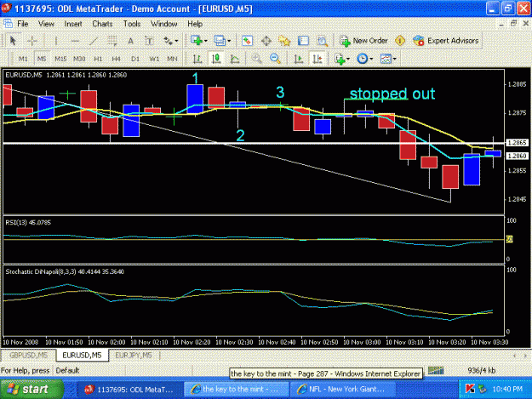Screen dimensions: 532x399
Task: Switch to D1 timeframe
Action: [x=135, y=59]
